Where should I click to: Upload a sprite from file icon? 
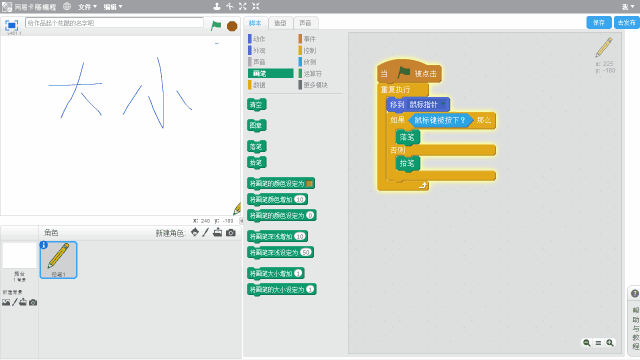pos(218,232)
